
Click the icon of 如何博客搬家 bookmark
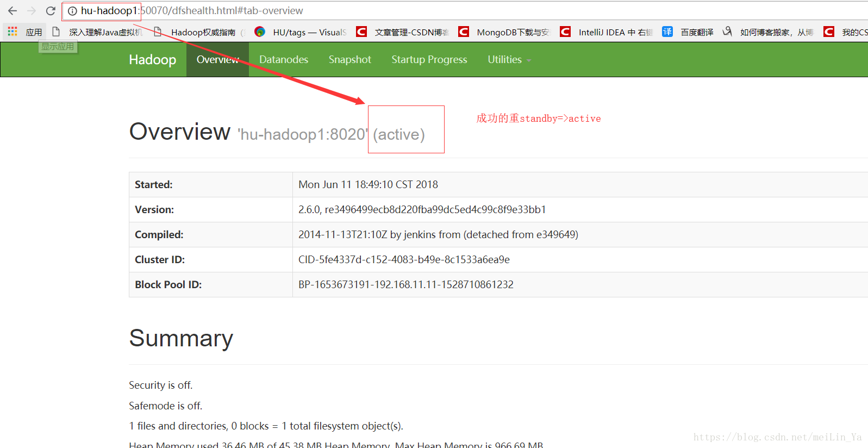(727, 32)
